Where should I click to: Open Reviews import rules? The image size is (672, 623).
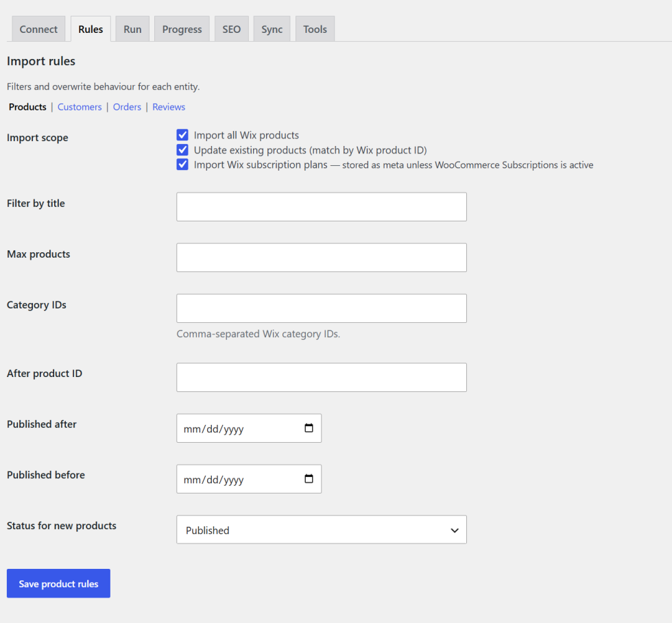point(169,107)
